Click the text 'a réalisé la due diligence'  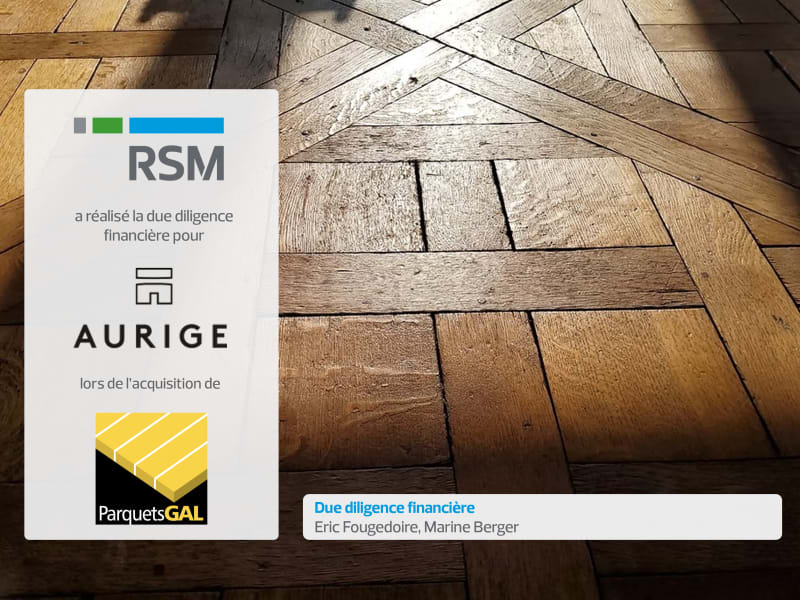click(154, 216)
